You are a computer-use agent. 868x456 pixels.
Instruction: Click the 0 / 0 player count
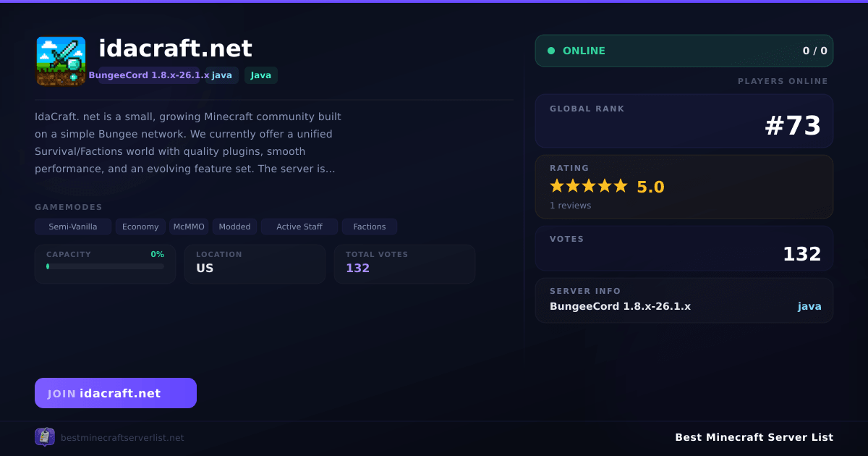click(x=814, y=51)
